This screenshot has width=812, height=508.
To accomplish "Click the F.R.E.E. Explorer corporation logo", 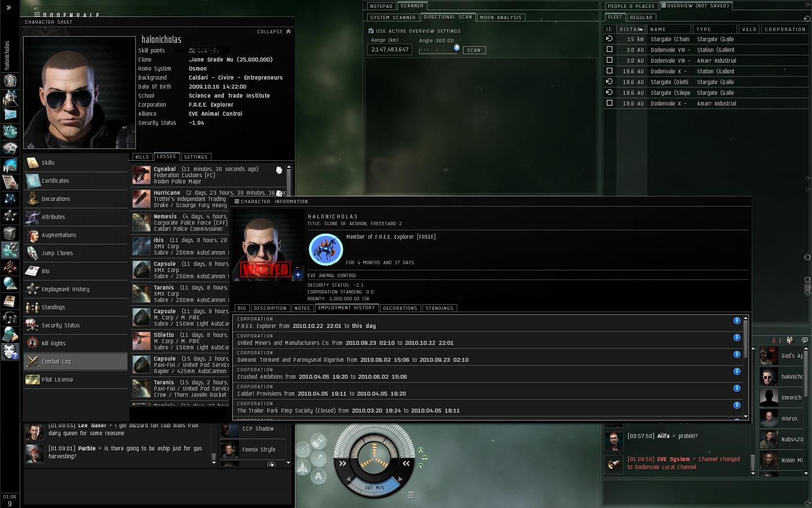I will tap(325, 249).
